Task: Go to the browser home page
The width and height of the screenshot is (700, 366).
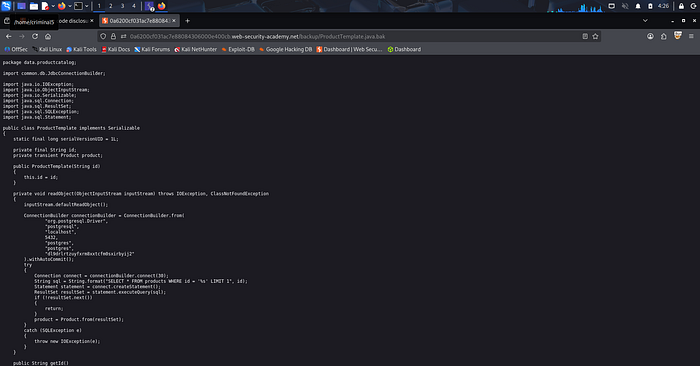Action: click(x=48, y=36)
